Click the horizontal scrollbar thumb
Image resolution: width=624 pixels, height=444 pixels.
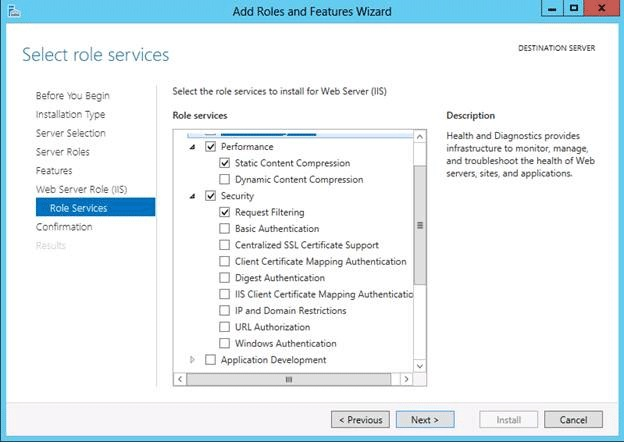(289, 379)
